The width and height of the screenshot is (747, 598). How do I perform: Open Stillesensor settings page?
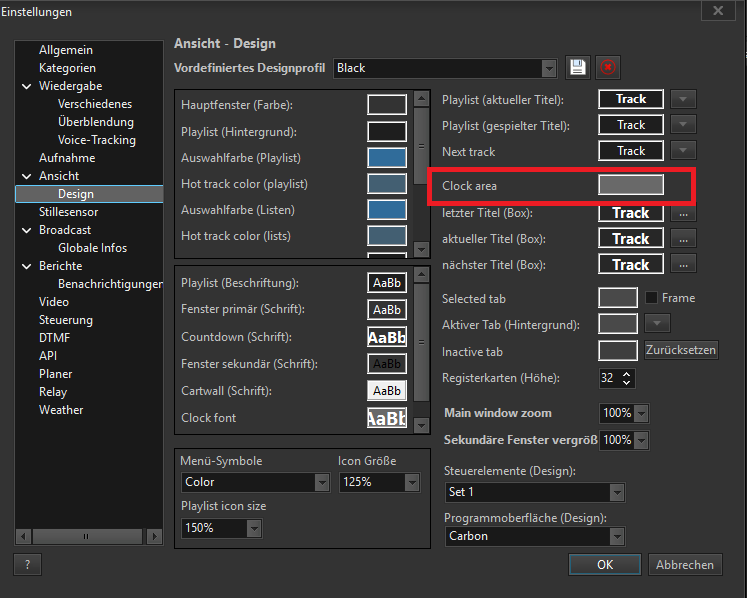(x=69, y=212)
